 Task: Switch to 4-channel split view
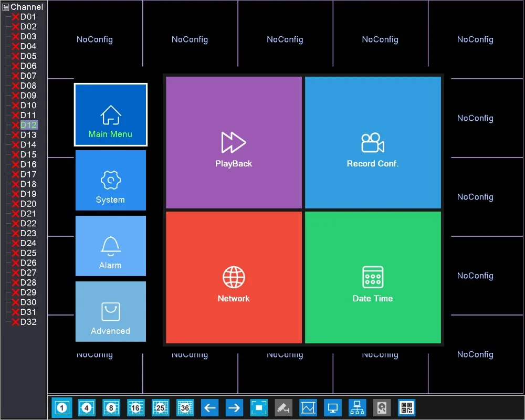[87, 407]
